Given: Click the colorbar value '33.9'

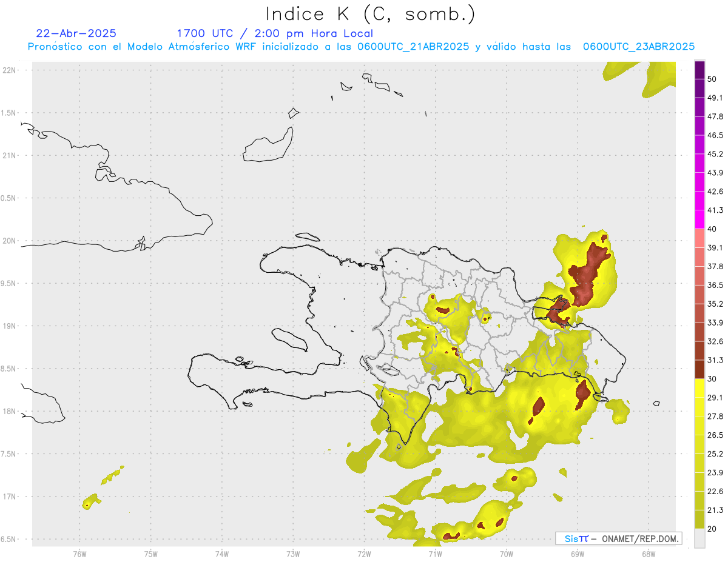Looking at the screenshot, I should (x=715, y=323).
